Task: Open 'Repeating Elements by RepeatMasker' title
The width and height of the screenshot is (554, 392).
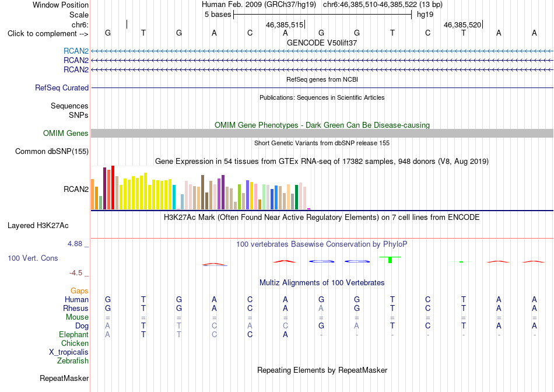Action: pyautogui.click(x=322, y=370)
